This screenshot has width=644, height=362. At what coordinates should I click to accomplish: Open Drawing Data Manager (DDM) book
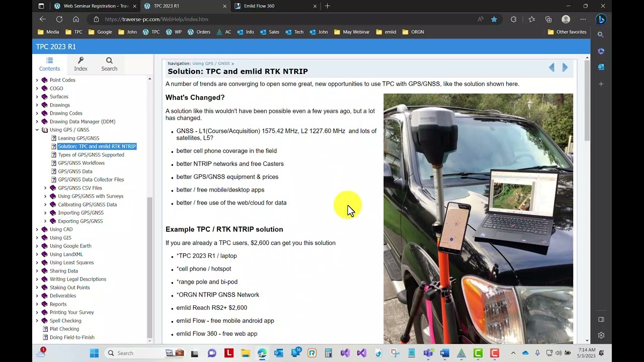click(83, 122)
